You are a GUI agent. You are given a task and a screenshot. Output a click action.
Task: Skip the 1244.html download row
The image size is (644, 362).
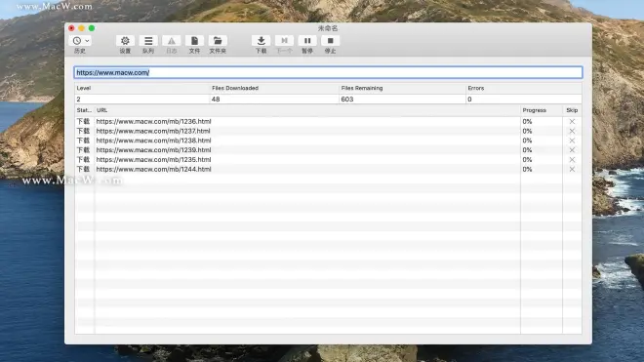(572, 169)
